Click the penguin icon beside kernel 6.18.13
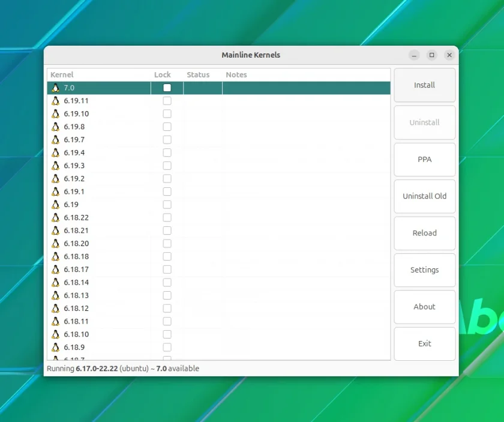This screenshot has width=504, height=422. tap(56, 295)
